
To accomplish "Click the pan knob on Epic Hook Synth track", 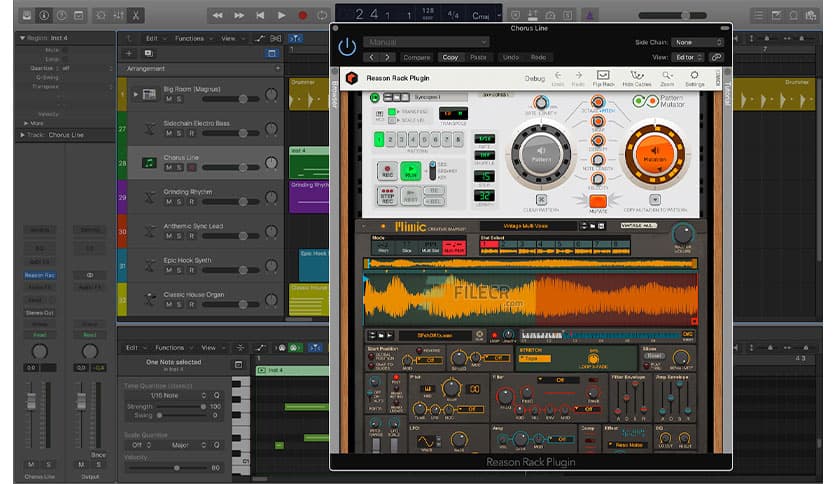I will tap(271, 265).
